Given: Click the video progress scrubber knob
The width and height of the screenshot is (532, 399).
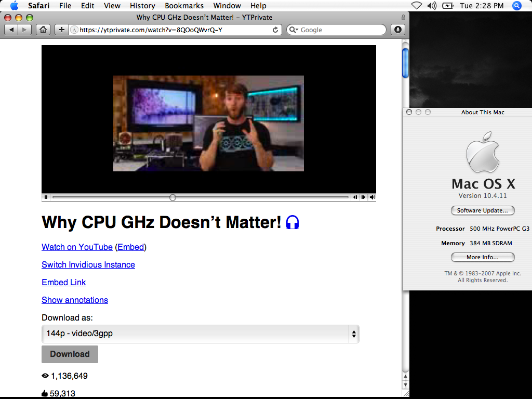Looking at the screenshot, I should coord(172,197).
